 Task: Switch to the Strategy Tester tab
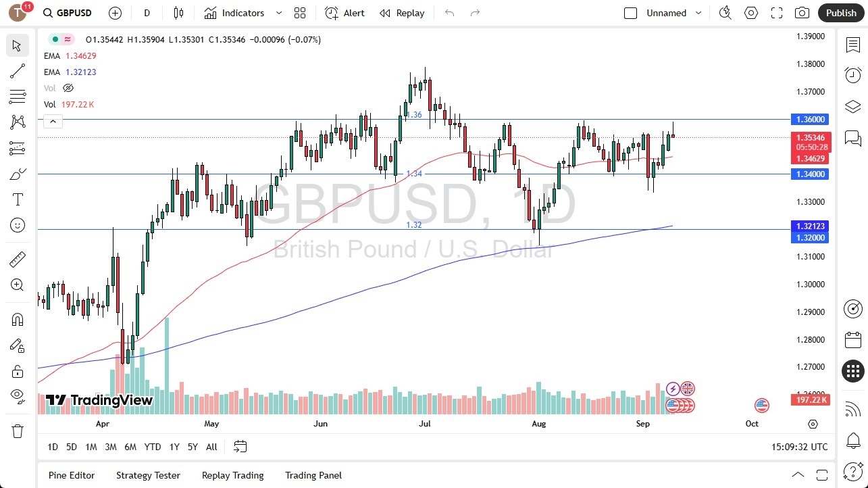(x=148, y=475)
